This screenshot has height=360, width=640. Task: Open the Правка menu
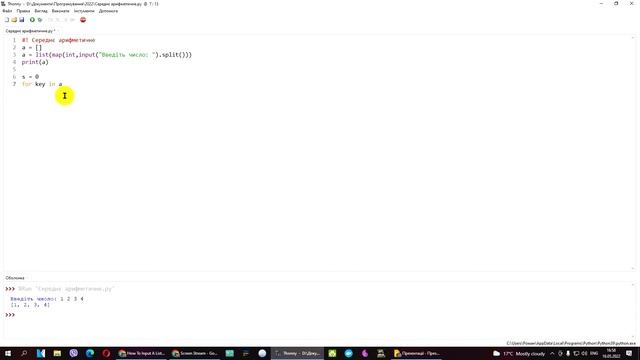[23, 11]
